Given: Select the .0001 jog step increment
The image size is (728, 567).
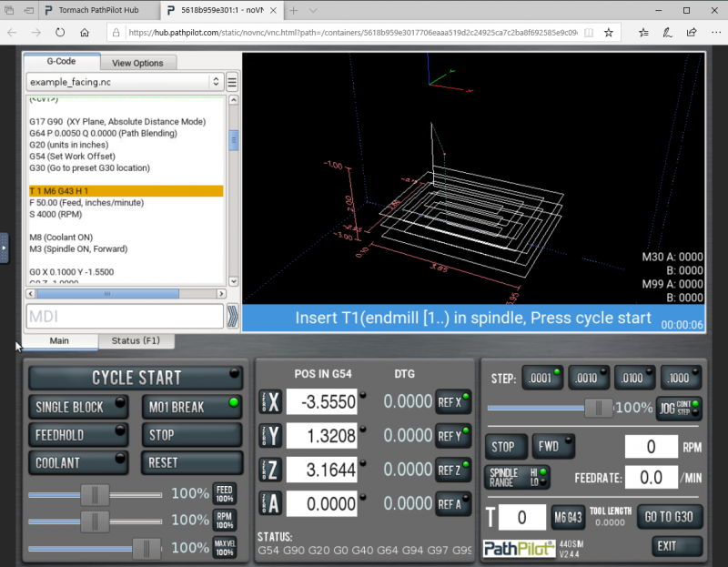Looking at the screenshot, I should pyautogui.click(x=542, y=377).
